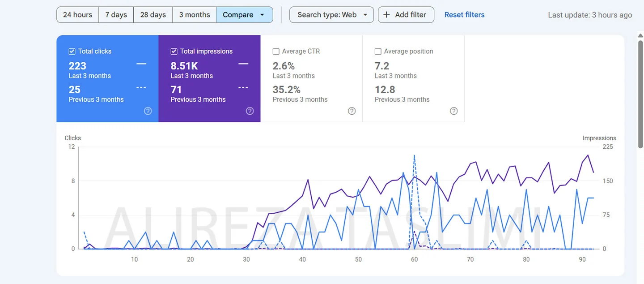The width and height of the screenshot is (644, 284).
Task: Enable the Average position checkbox
Action: tap(378, 52)
